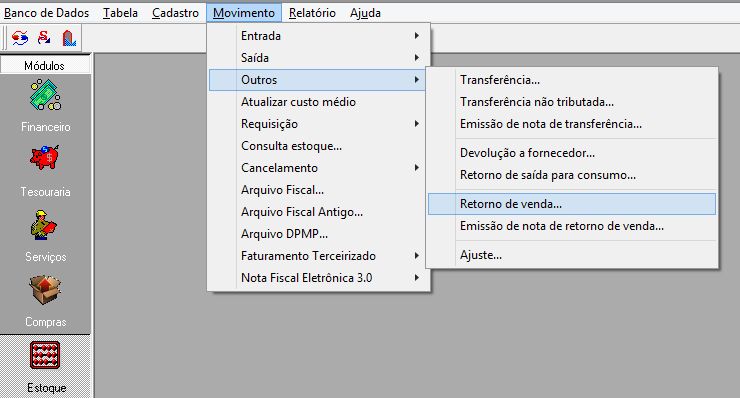This screenshot has height=398, width=740.
Task: Click the red S toolbar icon
Action: 44,38
